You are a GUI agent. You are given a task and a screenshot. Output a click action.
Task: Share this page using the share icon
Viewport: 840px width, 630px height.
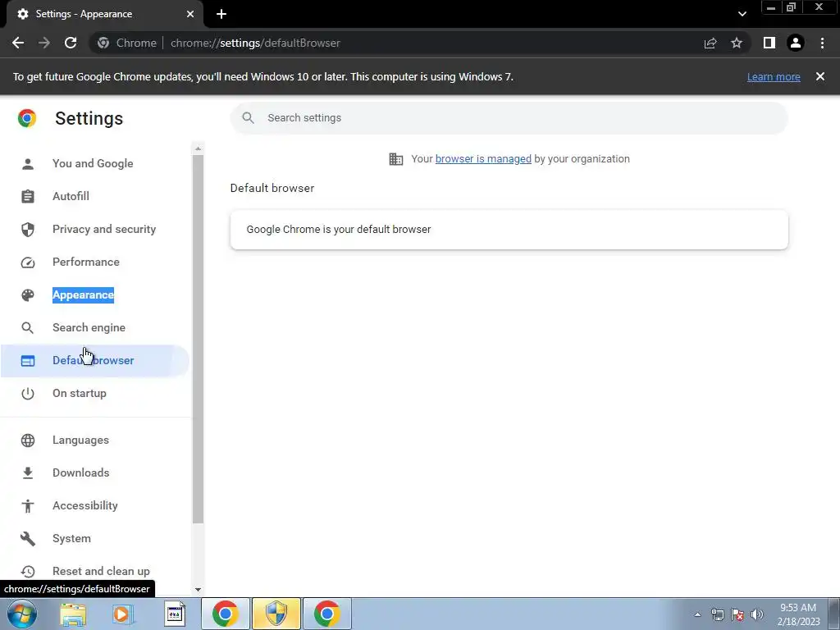tap(710, 43)
